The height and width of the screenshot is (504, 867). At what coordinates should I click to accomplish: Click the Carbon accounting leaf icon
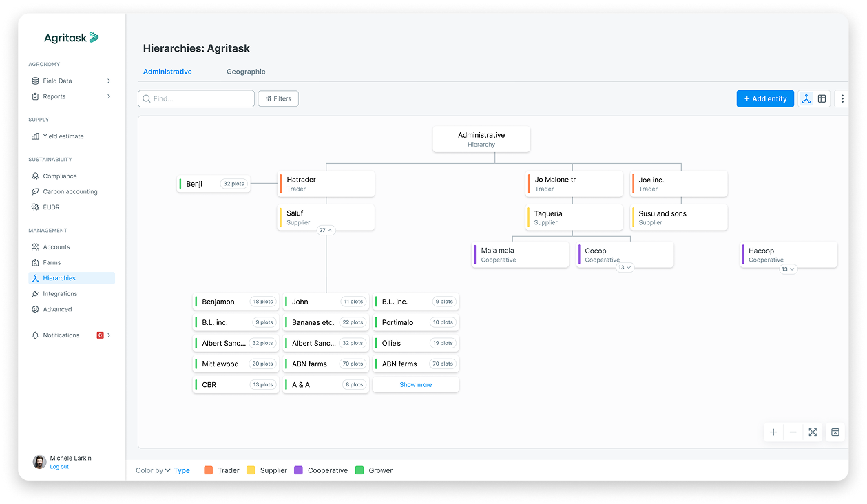pos(36,191)
